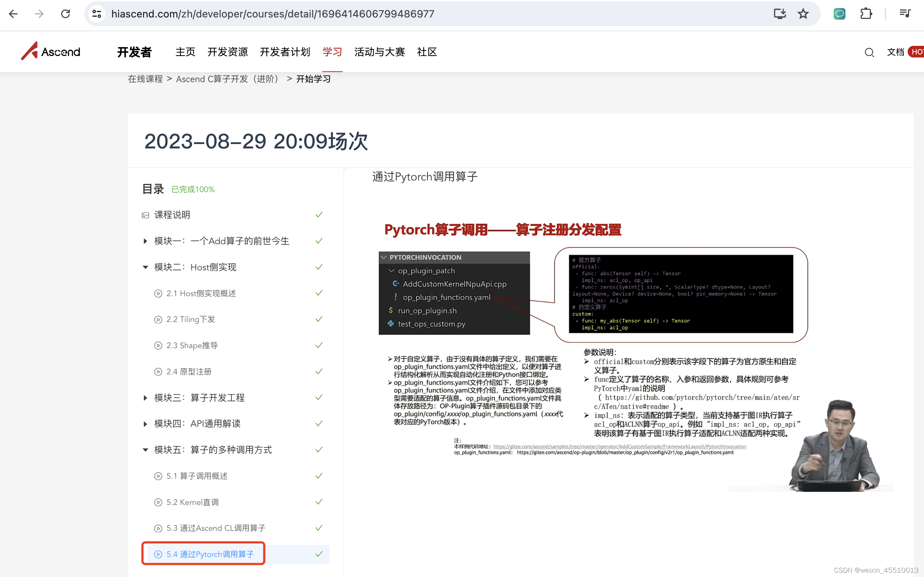This screenshot has width=924, height=577.
Task: Click the browser reload icon
Action: click(65, 14)
